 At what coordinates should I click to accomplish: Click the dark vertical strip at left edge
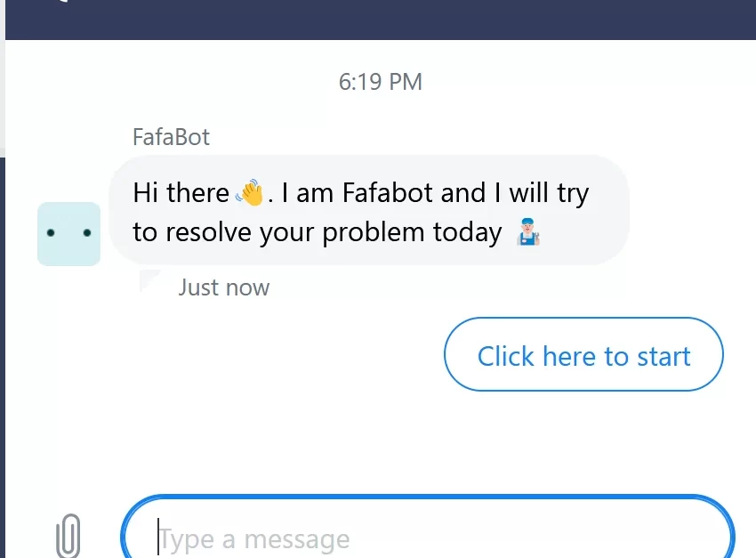click(x=3, y=358)
